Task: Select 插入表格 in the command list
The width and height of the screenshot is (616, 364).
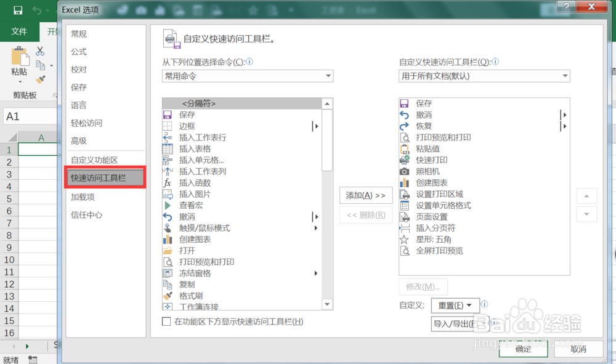Action: [x=241, y=149]
